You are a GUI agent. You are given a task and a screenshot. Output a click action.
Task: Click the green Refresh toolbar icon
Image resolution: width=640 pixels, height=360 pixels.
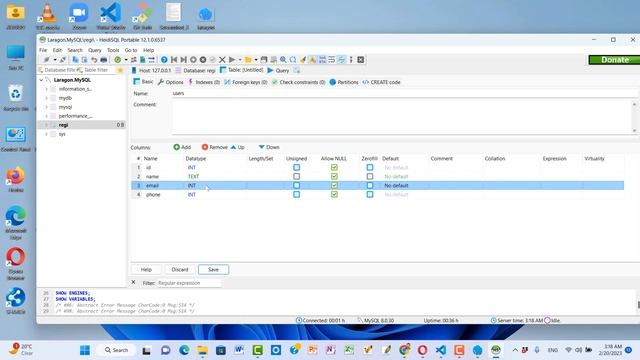click(118, 60)
